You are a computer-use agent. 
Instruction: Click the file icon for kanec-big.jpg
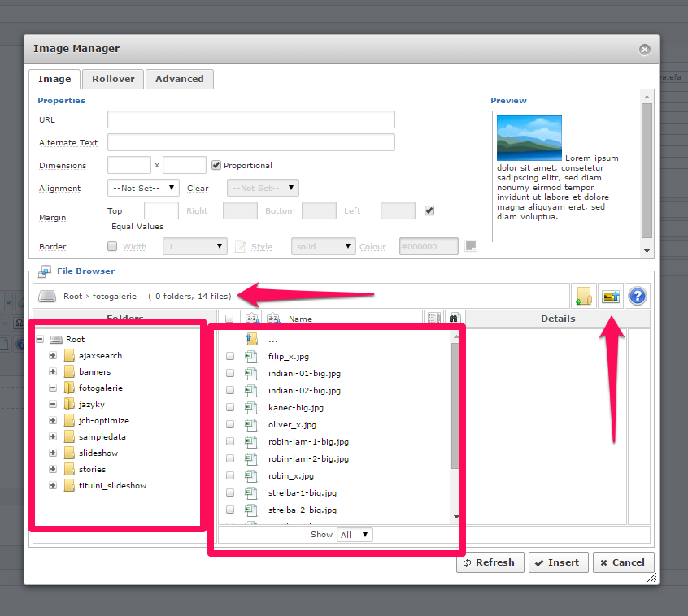pos(252,407)
